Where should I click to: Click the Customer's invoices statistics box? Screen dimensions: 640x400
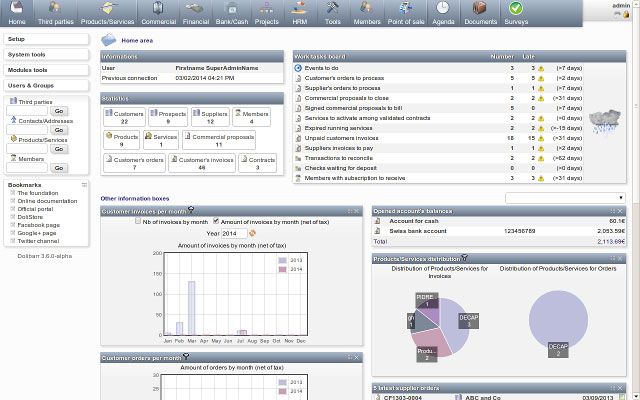click(x=202, y=163)
